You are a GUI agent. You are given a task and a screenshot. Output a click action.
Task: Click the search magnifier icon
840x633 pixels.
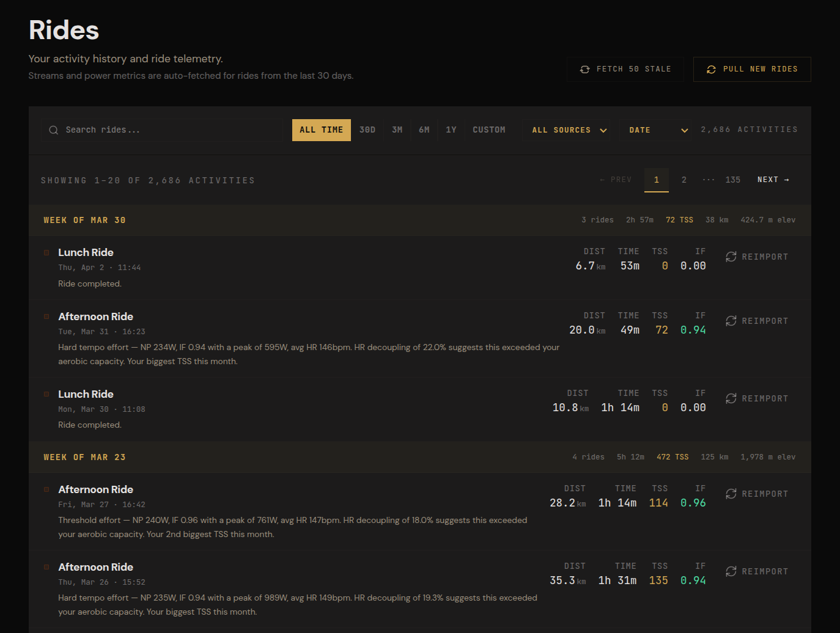[54, 130]
